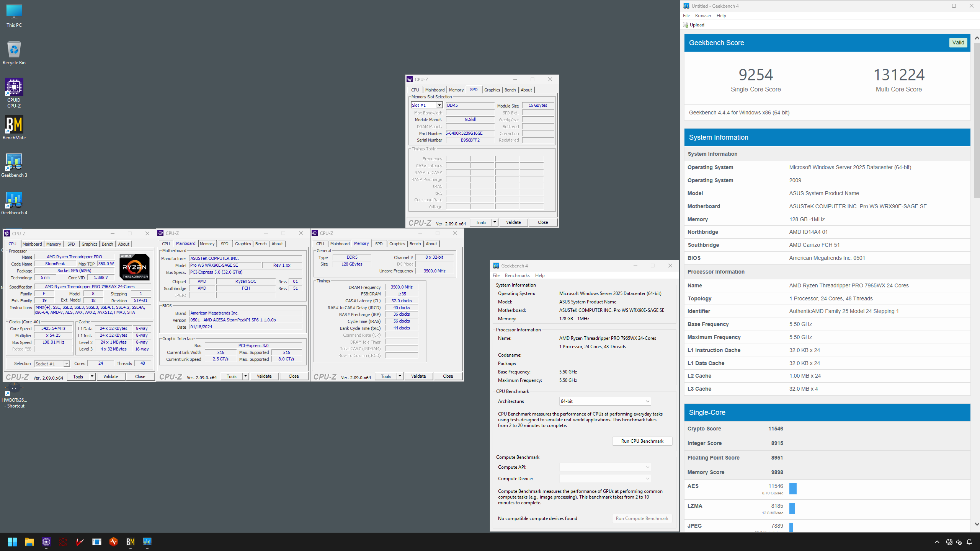Click the AES score bar in results

tap(793, 489)
